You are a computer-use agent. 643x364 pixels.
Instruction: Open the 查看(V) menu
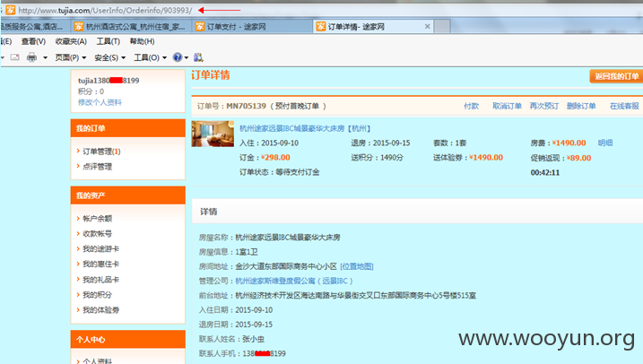click(x=33, y=41)
